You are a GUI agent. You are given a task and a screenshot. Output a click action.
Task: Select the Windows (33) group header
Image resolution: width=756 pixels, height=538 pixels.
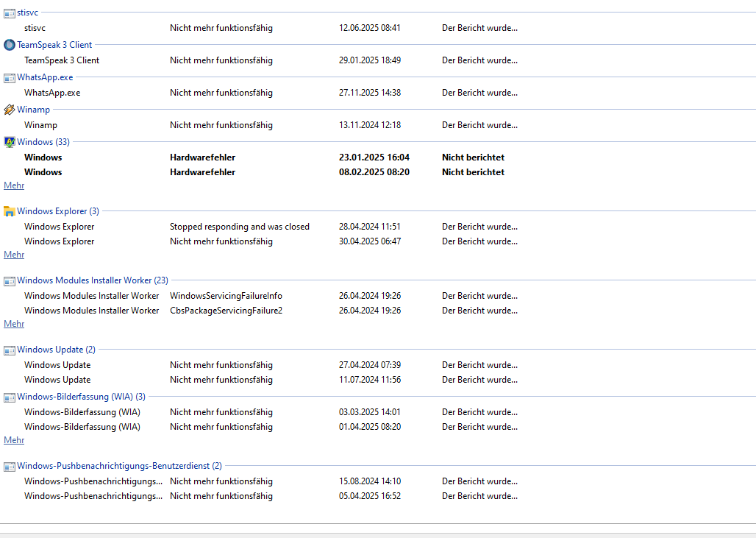point(43,142)
